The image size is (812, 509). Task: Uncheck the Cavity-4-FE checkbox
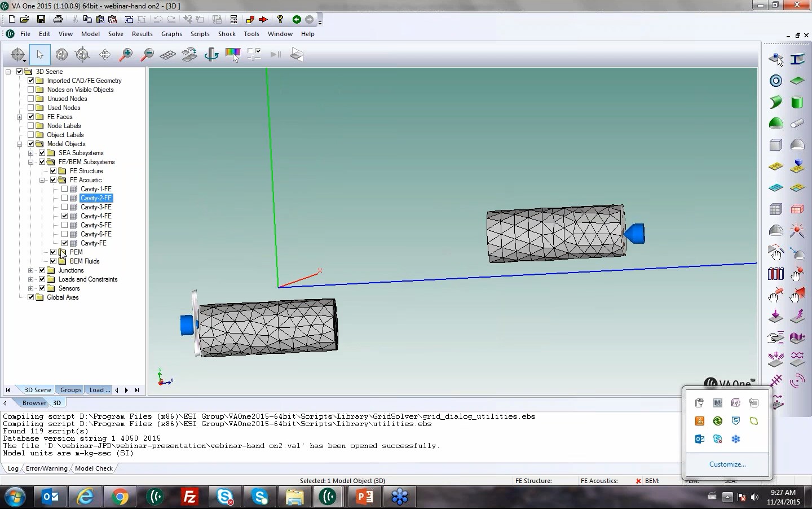pyautogui.click(x=64, y=216)
